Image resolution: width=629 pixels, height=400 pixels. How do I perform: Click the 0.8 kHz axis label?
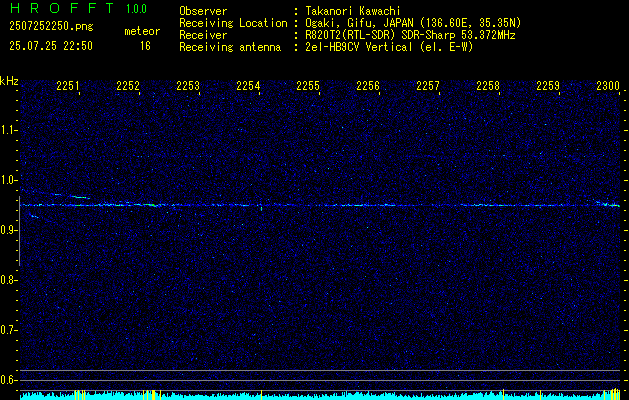[x=8, y=280]
